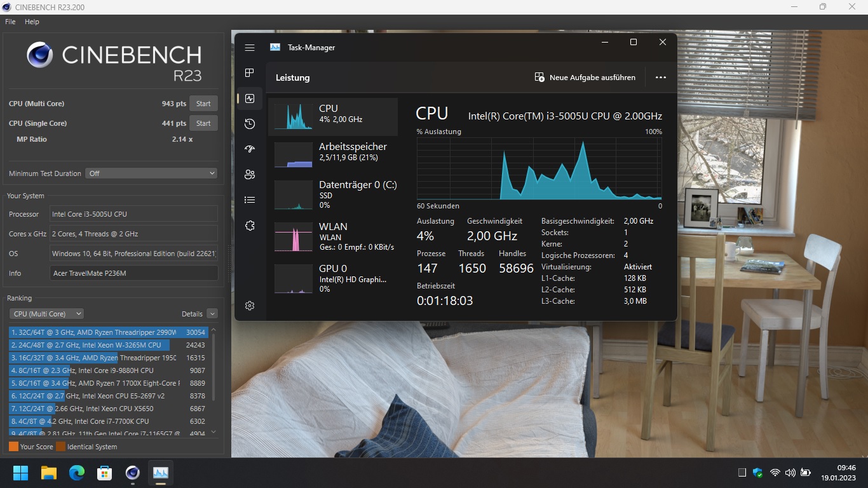Select the Intel Xeon CPU X5650 ranking row
Image resolution: width=868 pixels, height=488 pixels.
pyautogui.click(x=109, y=409)
